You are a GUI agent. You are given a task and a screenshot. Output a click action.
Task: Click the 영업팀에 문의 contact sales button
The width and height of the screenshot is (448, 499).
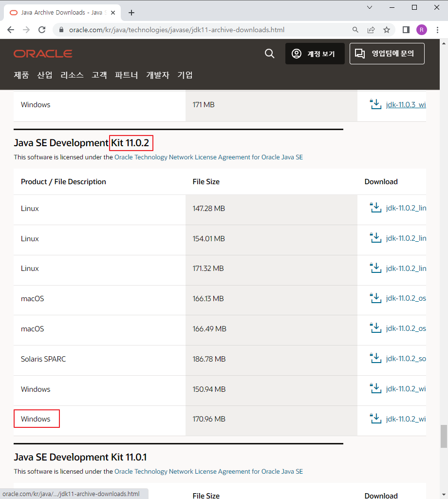[387, 54]
